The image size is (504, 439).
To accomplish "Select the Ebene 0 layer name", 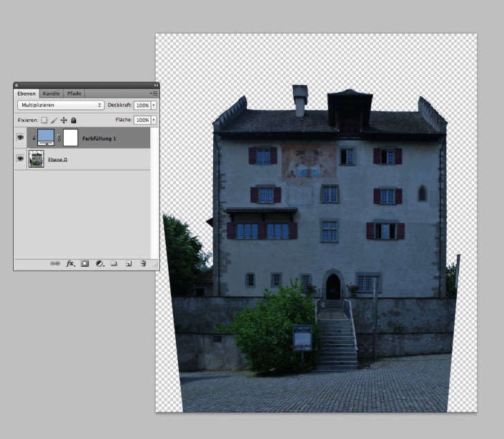I will 57,159.
